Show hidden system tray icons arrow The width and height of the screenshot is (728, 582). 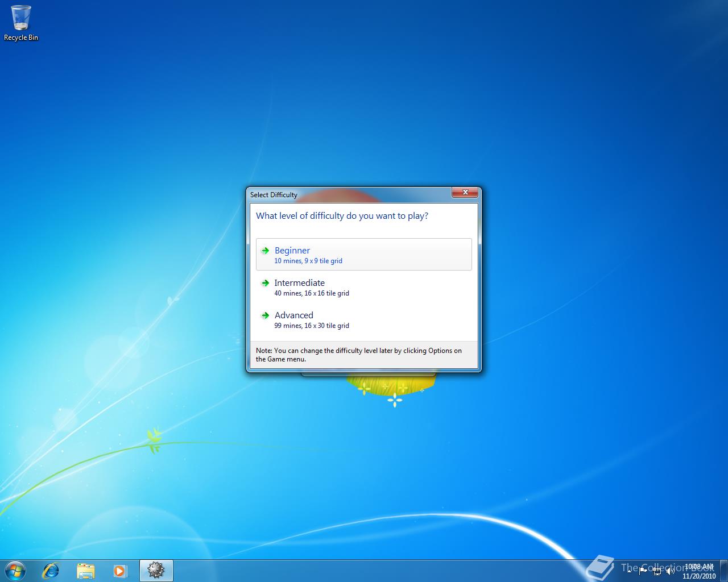[630, 571]
